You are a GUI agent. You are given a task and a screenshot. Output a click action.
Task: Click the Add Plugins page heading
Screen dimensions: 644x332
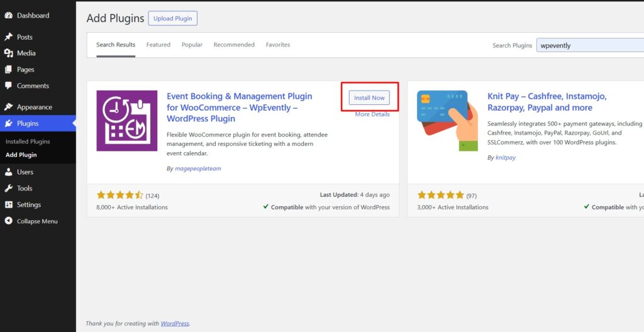click(116, 18)
